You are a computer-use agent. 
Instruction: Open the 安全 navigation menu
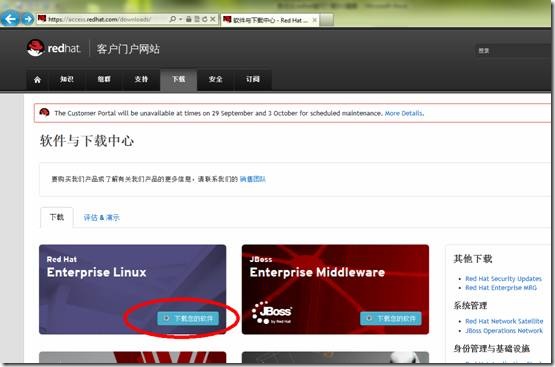point(216,80)
